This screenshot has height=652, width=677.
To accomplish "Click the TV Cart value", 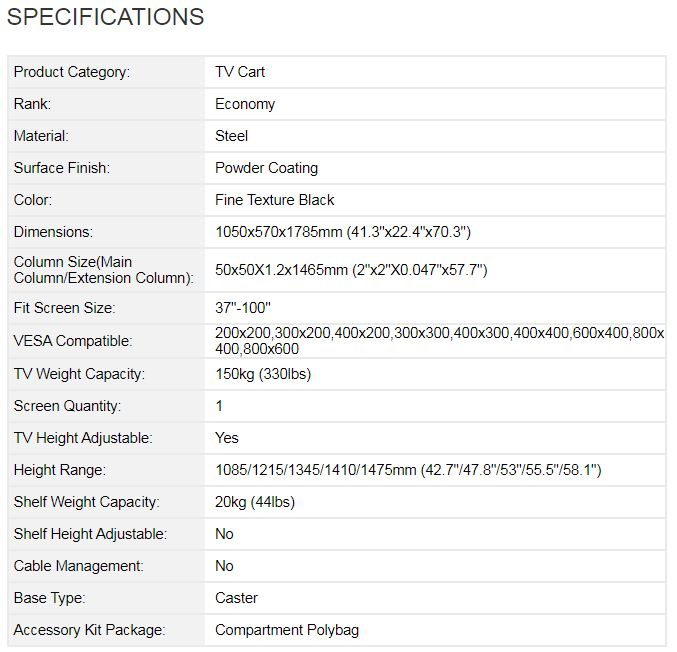I will coord(240,72).
